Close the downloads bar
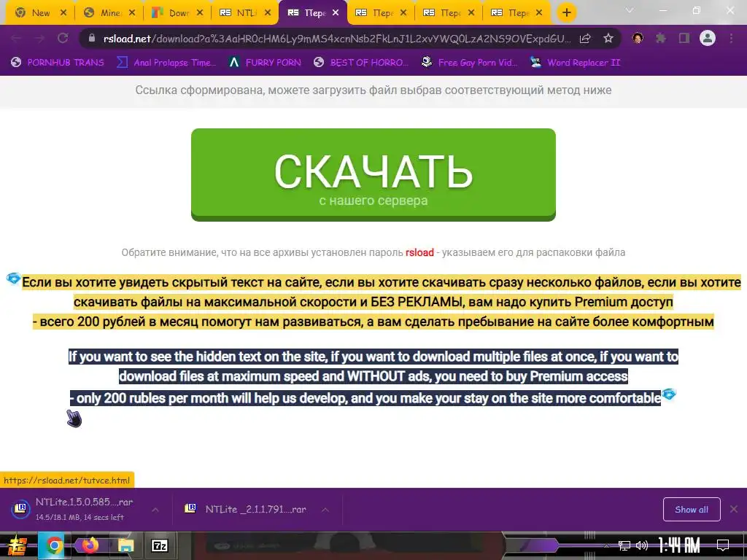 coord(734,509)
